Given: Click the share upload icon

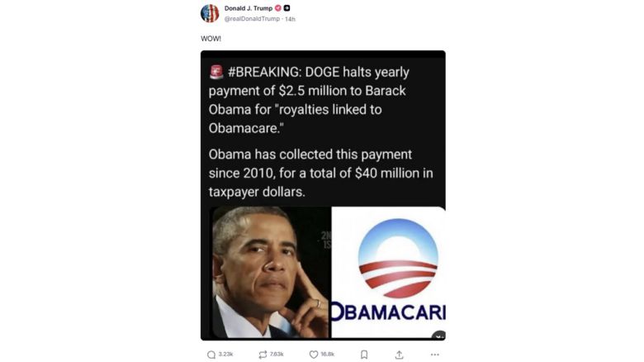Looking at the screenshot, I should [x=400, y=355].
